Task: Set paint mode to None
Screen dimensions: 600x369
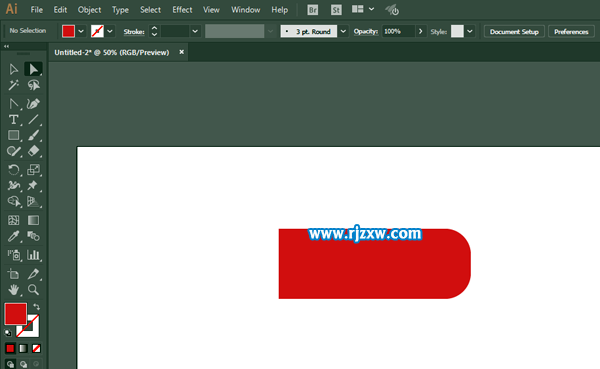Action: click(x=36, y=348)
